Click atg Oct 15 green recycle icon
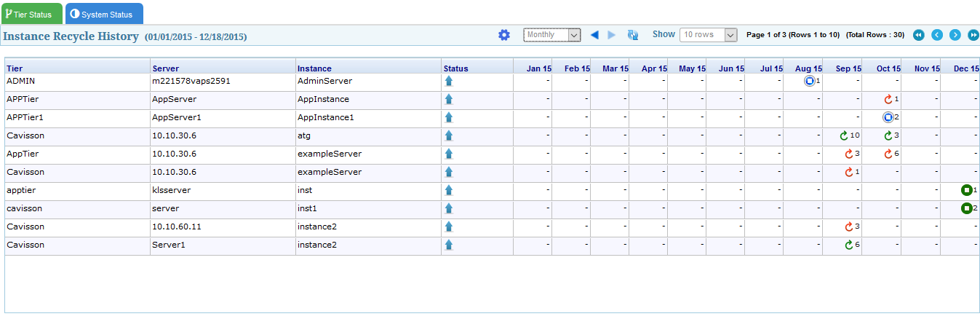Viewport: 980px width, 319px height. 888,135
